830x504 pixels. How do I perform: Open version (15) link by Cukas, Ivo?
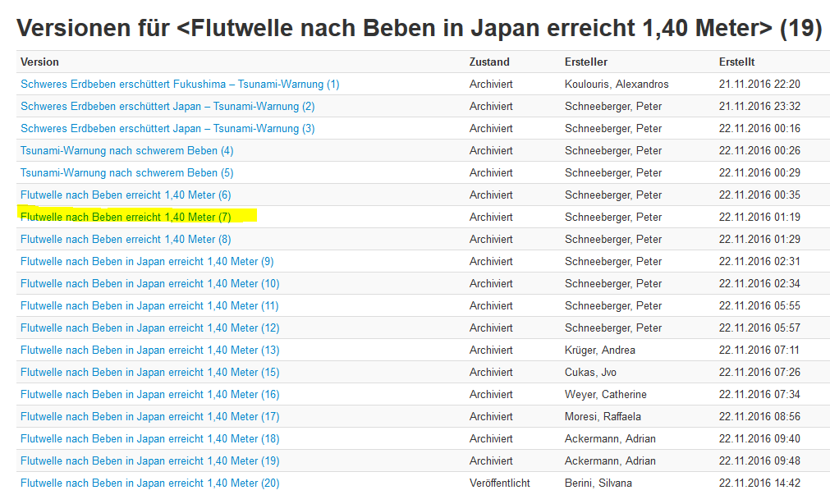pyautogui.click(x=150, y=373)
